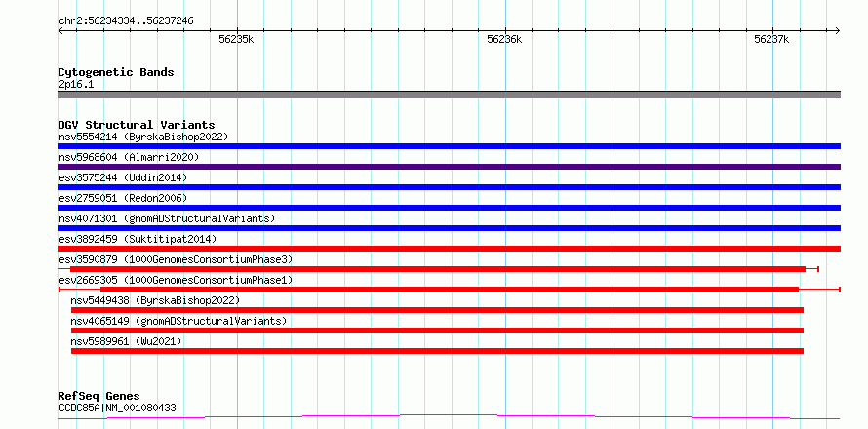
Task: Open nsv4071301 (gnomADStructuralVariants) label
Action: click(x=167, y=218)
